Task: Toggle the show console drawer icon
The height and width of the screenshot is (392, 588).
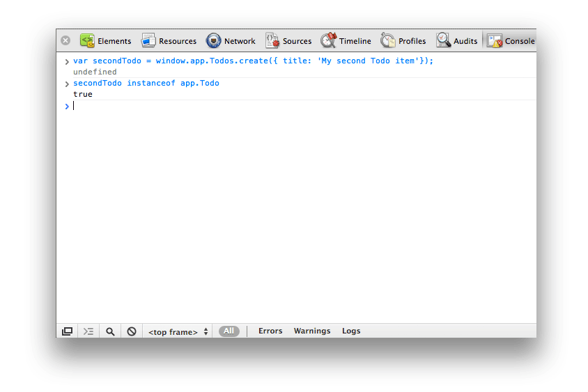Action: pos(88,331)
